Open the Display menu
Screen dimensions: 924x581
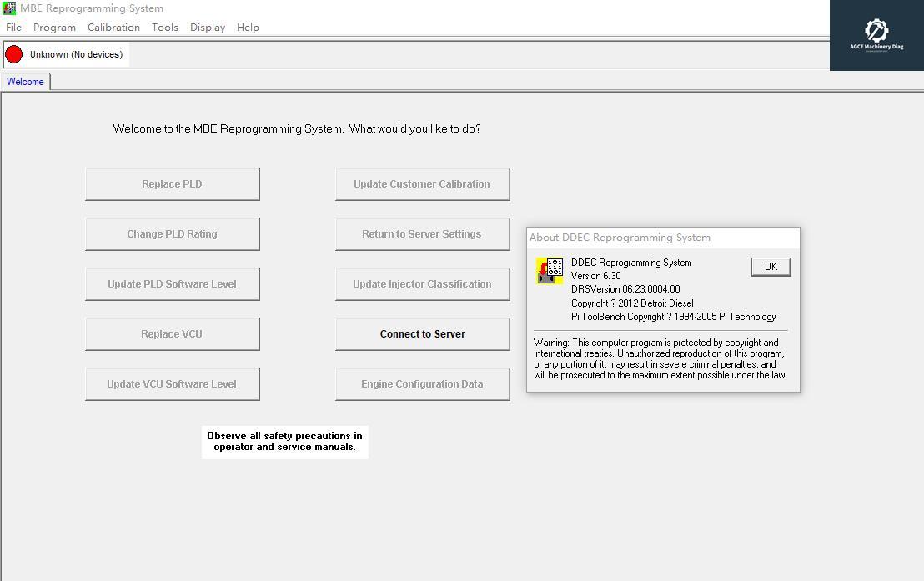coord(207,27)
